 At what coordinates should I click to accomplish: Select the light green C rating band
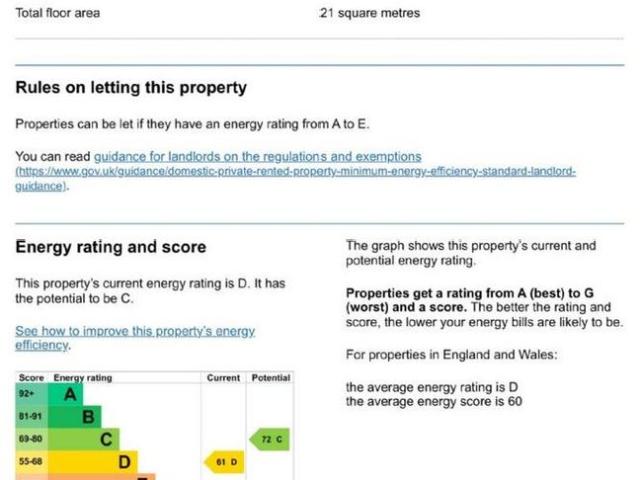point(104,438)
